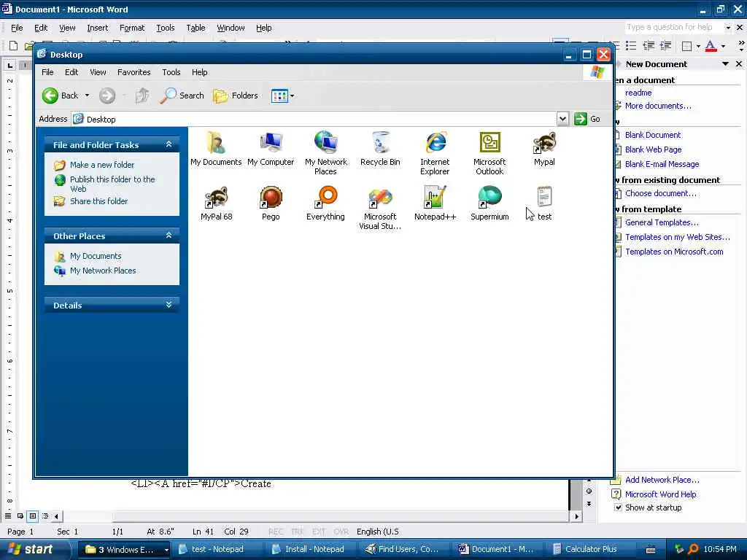Image resolution: width=747 pixels, height=560 pixels.
Task: Click the Word Print Layout view button
Action: (x=32, y=516)
